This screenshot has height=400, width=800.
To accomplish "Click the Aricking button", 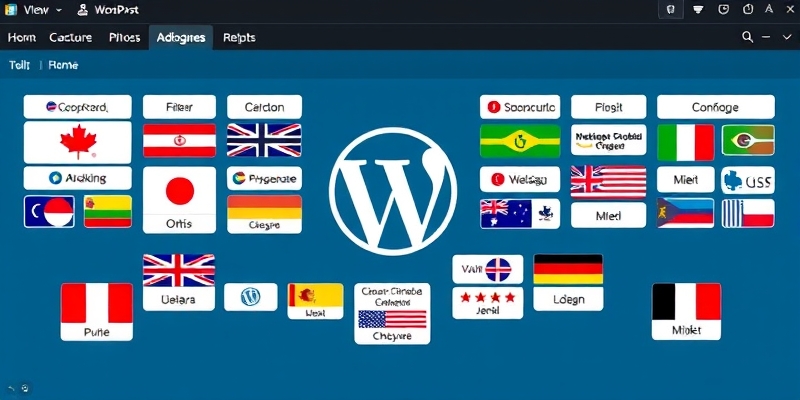I will (x=78, y=178).
